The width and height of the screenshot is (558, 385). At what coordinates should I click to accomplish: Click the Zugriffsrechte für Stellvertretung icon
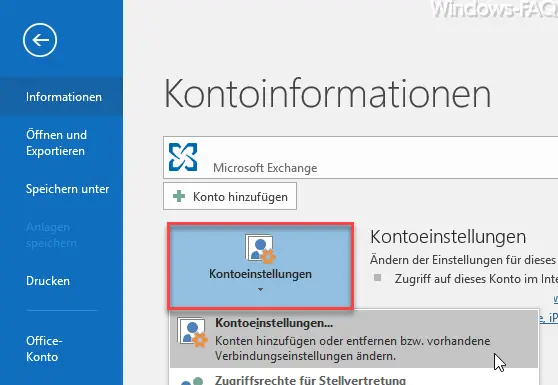pos(192,381)
